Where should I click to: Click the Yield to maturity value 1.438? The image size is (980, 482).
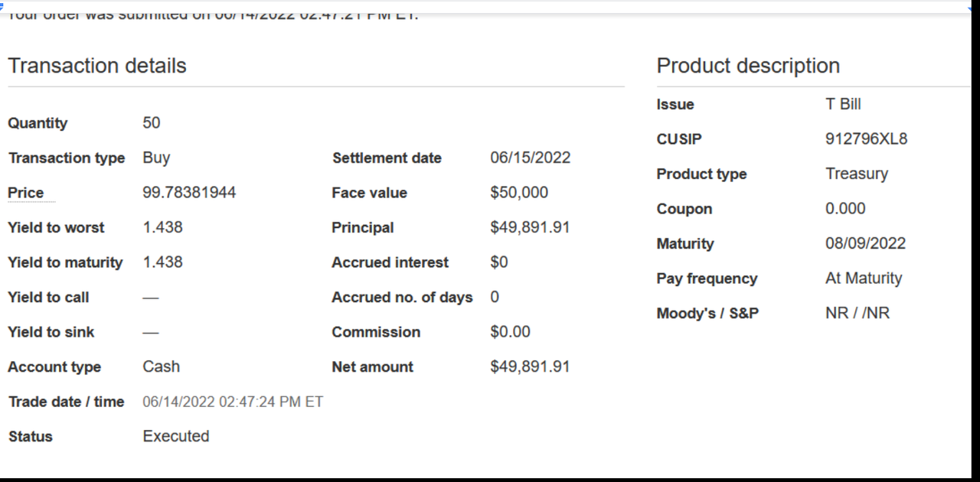pyautogui.click(x=162, y=262)
